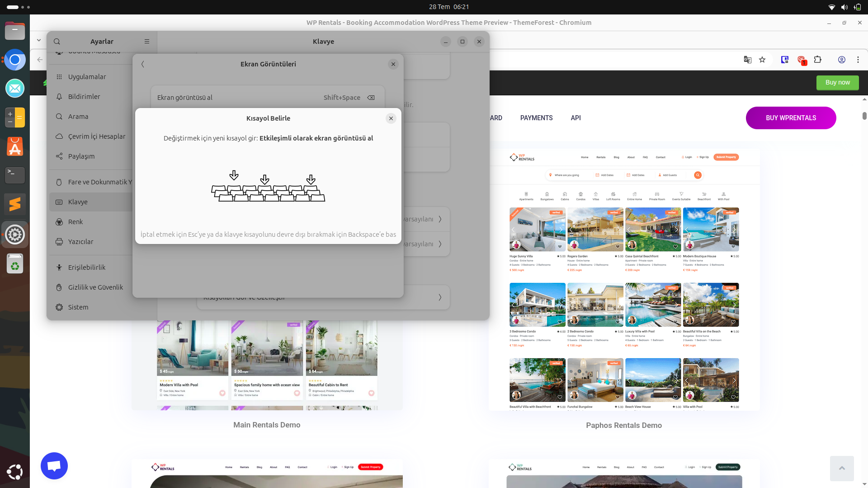Open the Ayarlar hamburger menu
Viewport: 868px width, 488px height.
[x=147, y=42]
